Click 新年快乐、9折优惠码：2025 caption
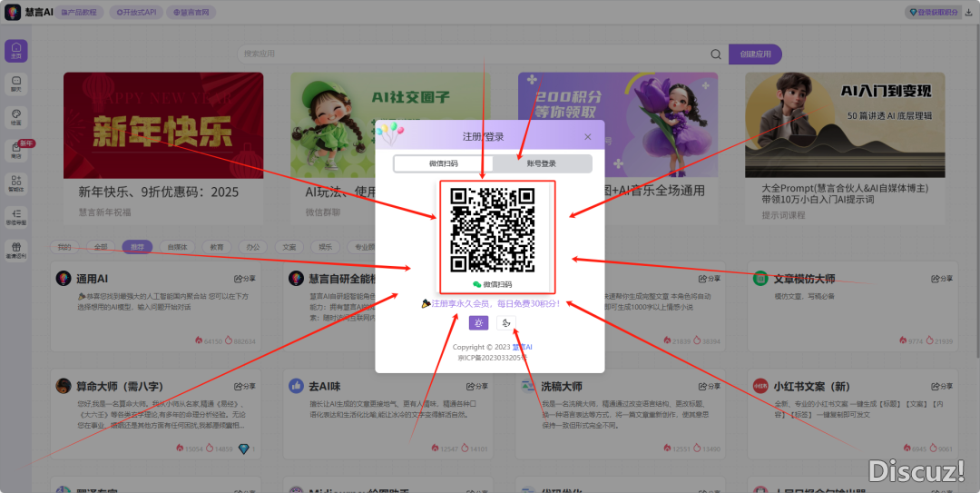Image resolution: width=980 pixels, height=493 pixels. (159, 192)
